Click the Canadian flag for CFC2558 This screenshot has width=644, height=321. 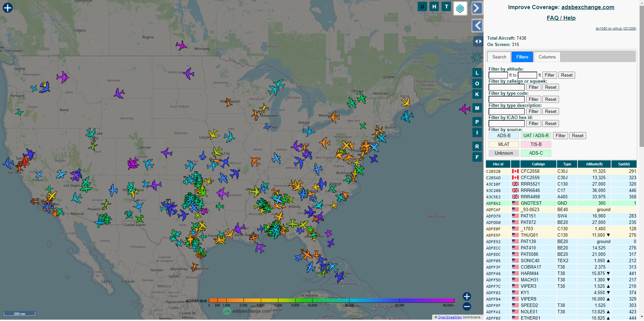tap(515, 171)
